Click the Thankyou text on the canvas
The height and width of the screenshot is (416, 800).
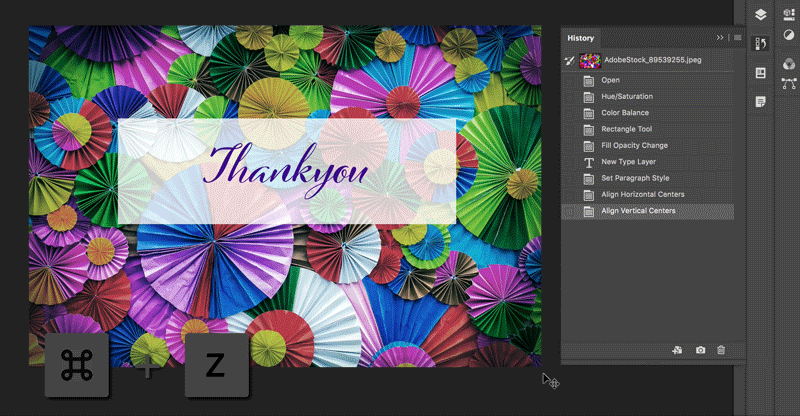[286, 167]
